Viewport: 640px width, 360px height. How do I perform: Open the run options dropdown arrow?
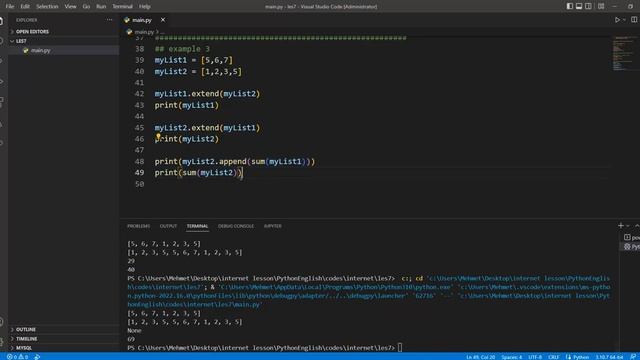[x=624, y=20]
